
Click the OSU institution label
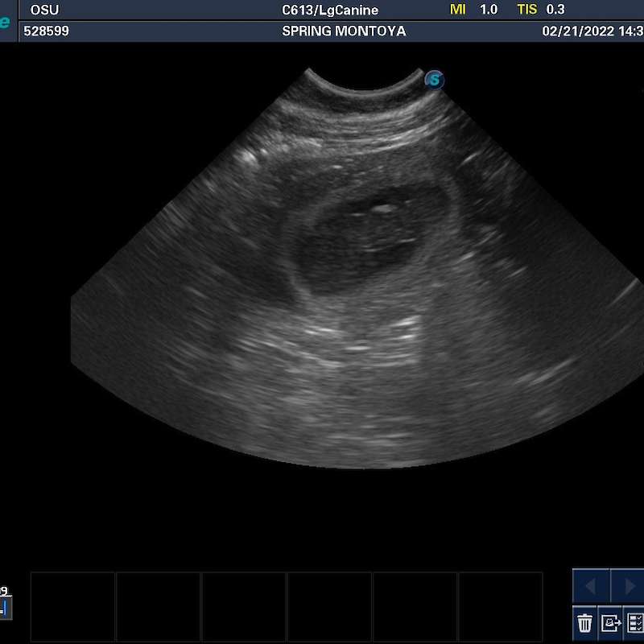click(44, 10)
